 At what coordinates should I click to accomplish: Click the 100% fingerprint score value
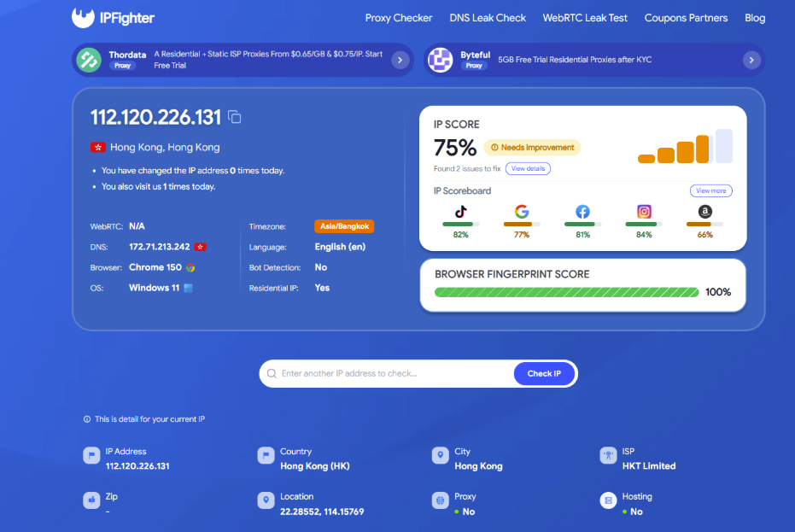pyautogui.click(x=718, y=292)
